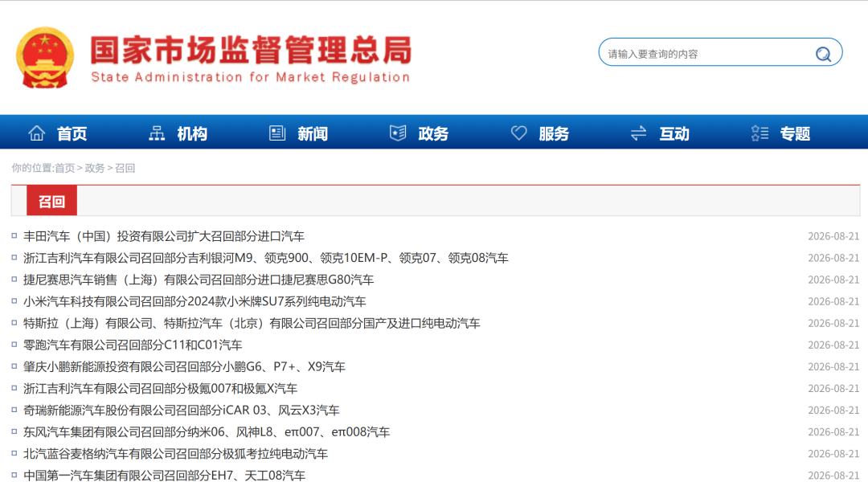The image size is (868, 482).
Task: Click the date beside 小鹏G6 notice
Action: coord(833,367)
